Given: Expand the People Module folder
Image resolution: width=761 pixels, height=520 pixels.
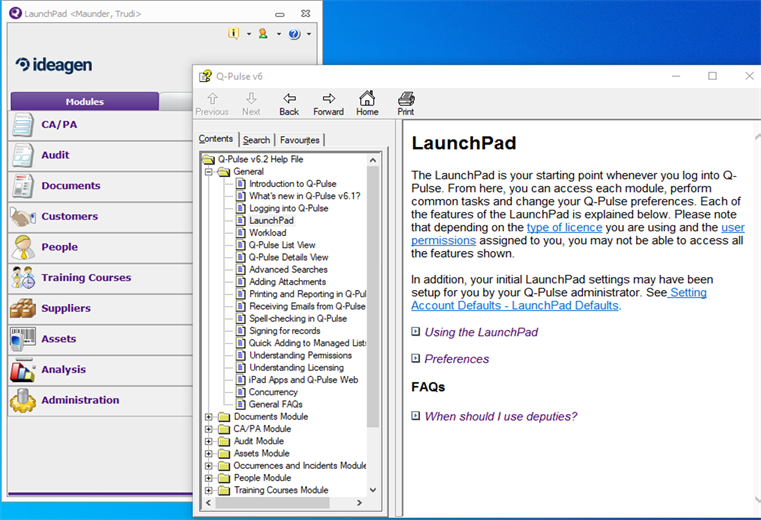Looking at the screenshot, I should [209, 478].
